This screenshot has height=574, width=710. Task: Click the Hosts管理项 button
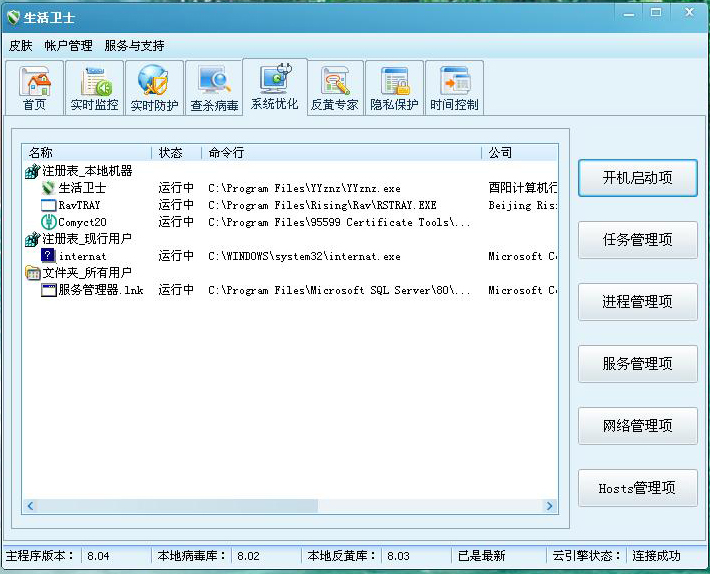pyautogui.click(x=637, y=488)
